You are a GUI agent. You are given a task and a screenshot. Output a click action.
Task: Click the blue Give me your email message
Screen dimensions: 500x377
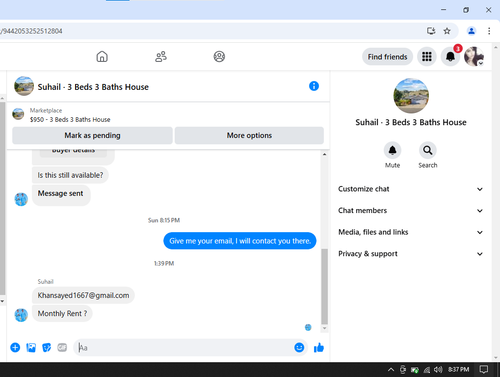[x=240, y=241]
